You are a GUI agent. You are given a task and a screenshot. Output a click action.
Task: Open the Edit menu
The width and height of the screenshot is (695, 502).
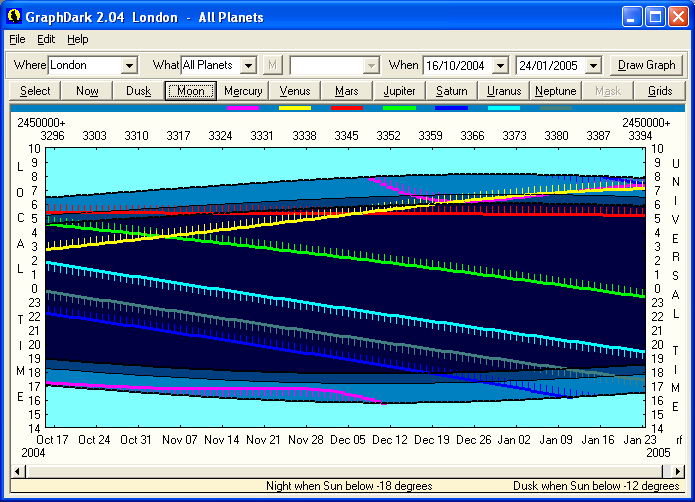click(x=46, y=39)
